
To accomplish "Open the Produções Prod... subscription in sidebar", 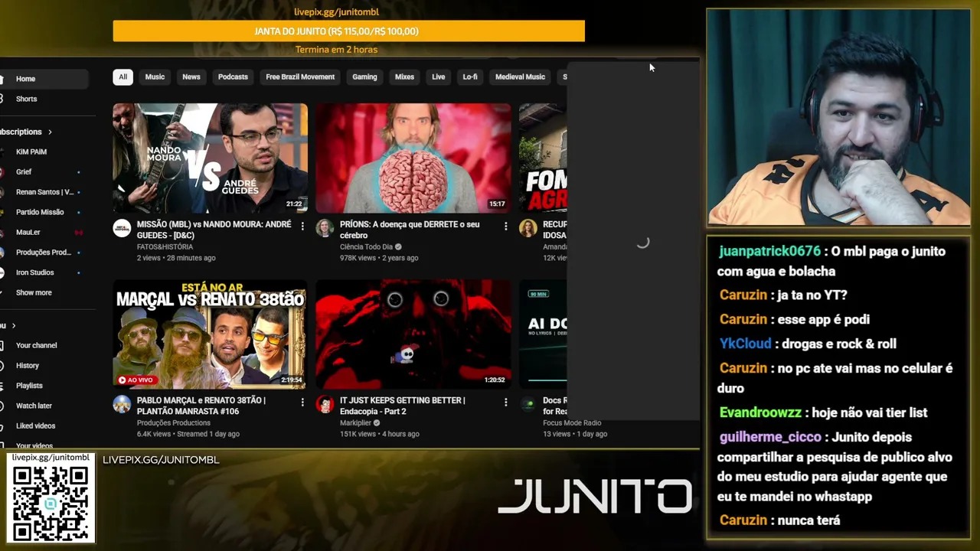I will (43, 252).
